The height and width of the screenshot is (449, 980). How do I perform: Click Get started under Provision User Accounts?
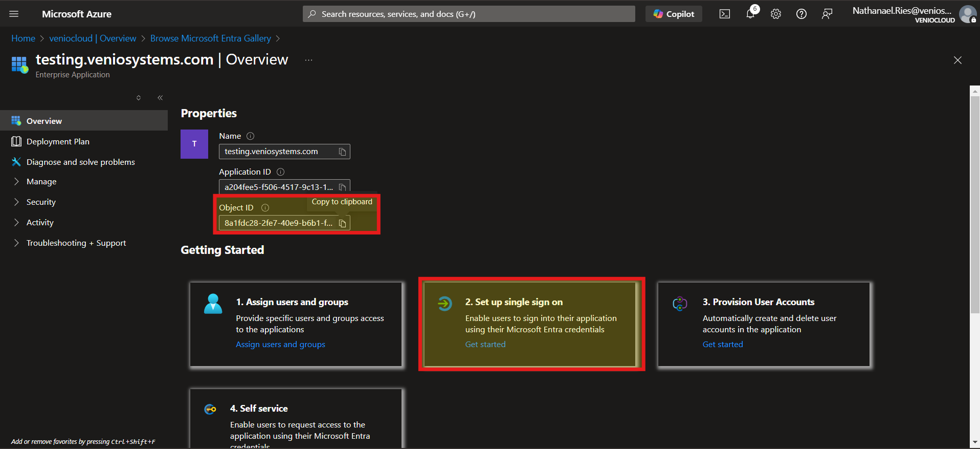point(723,345)
